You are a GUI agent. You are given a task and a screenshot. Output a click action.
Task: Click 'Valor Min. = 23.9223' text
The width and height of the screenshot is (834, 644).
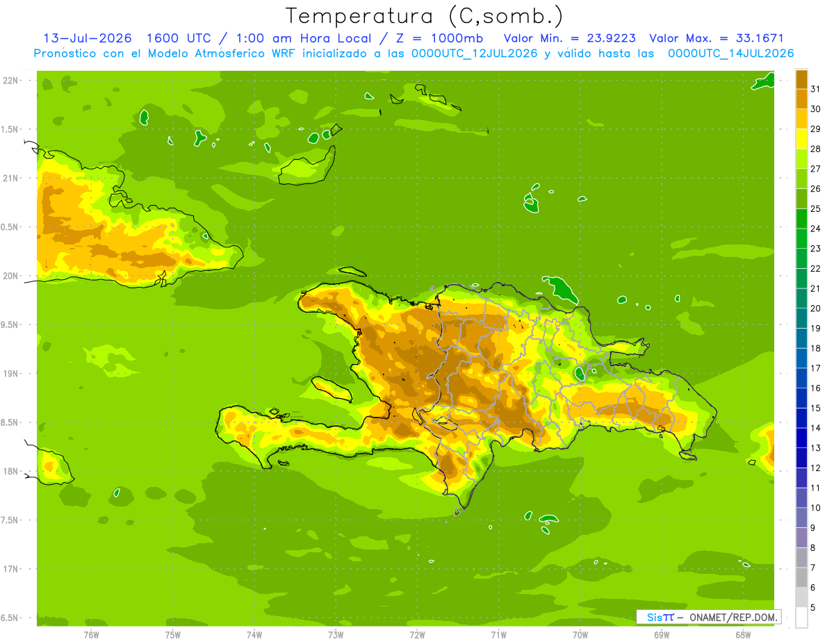pyautogui.click(x=570, y=38)
